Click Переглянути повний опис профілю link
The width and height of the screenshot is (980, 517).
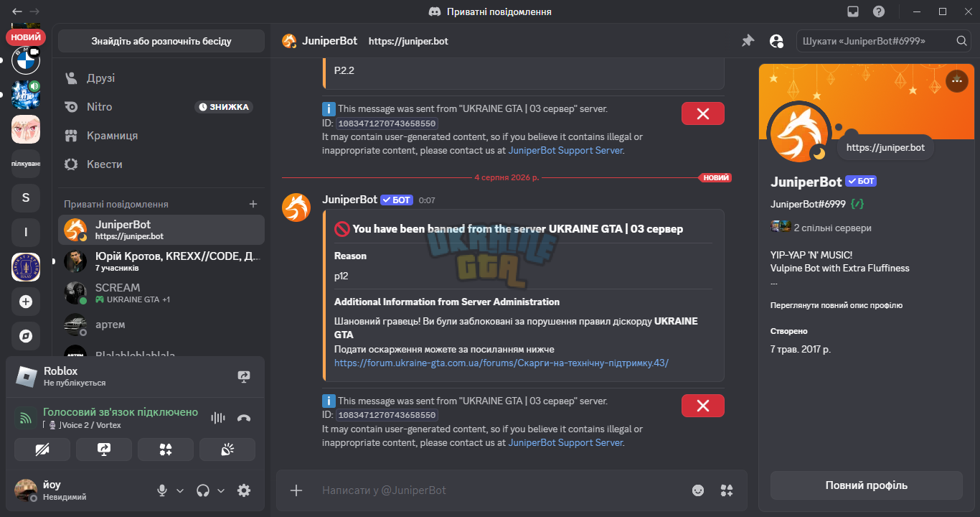point(837,305)
